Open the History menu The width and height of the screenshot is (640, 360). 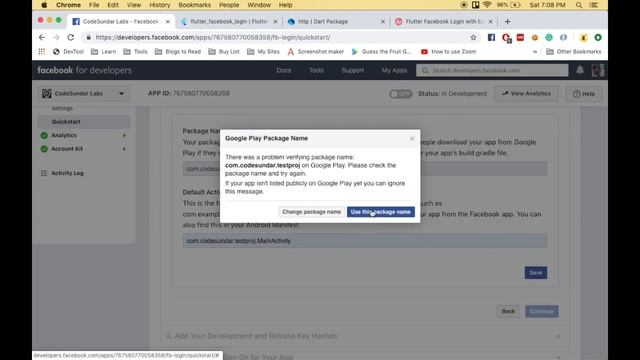[159, 5]
